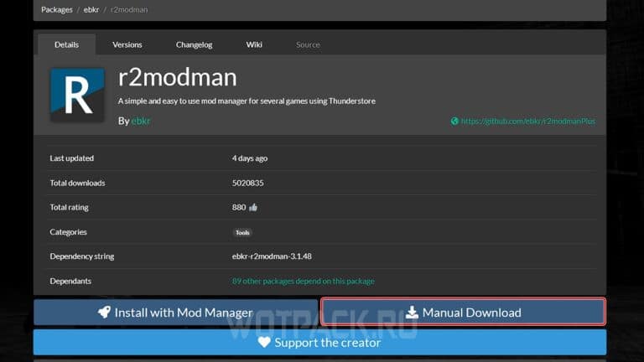
Task: Click the Tools category tag
Action: [242, 232]
